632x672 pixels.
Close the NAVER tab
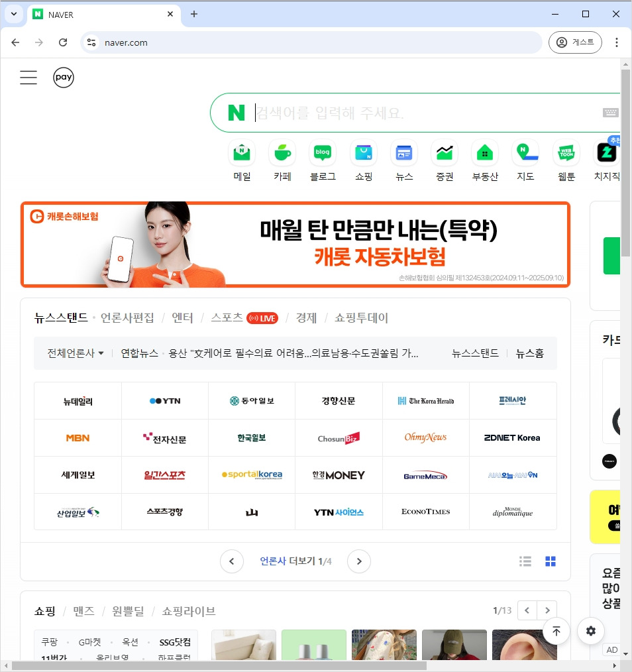tap(170, 14)
